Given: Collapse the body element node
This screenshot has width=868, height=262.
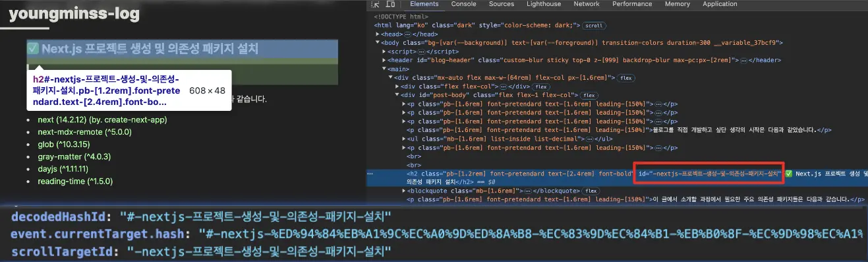Looking at the screenshot, I should click(x=377, y=42).
